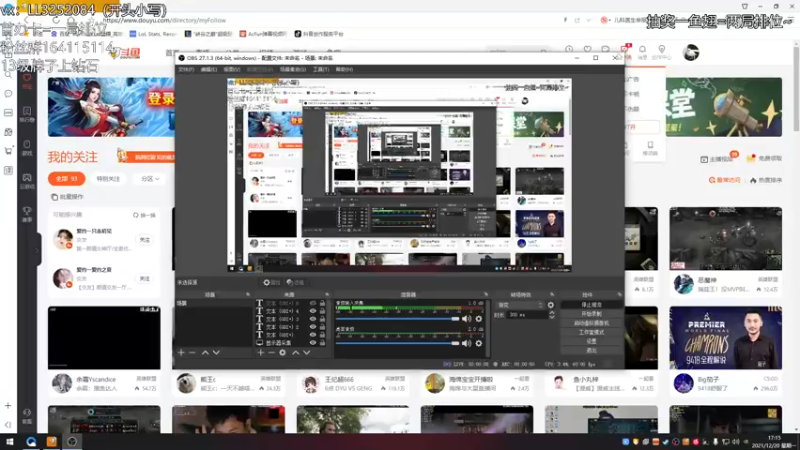Toggle visibility of the 显示器采集 source
This screenshot has width=800, height=450.
[313, 343]
